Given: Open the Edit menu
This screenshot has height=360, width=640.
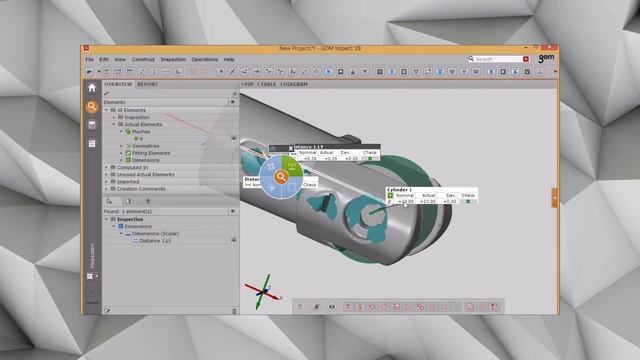Looking at the screenshot, I should point(104,59).
